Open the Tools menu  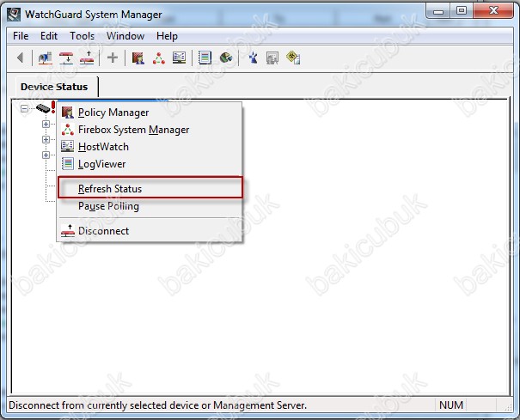(83, 36)
